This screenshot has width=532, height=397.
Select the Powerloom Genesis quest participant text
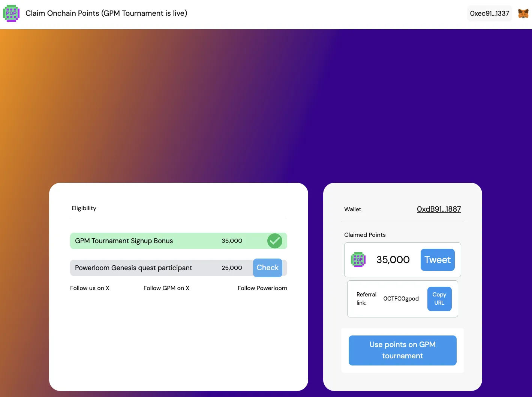pyautogui.click(x=133, y=268)
